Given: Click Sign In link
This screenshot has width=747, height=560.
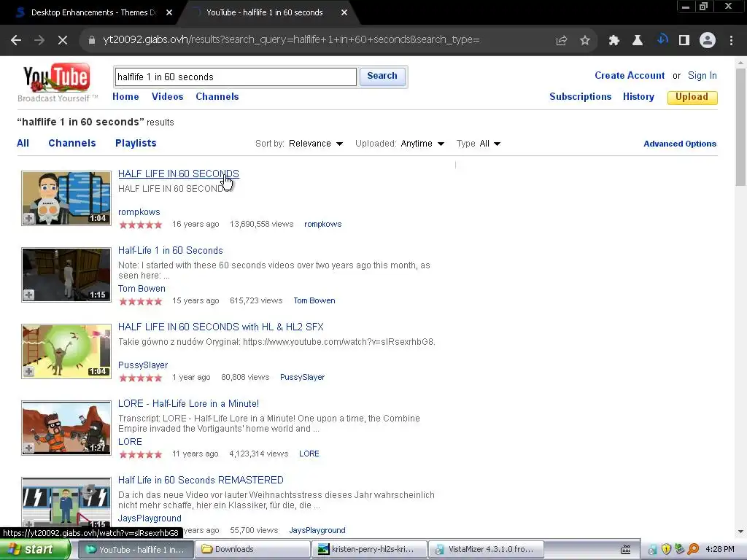Looking at the screenshot, I should (x=703, y=76).
